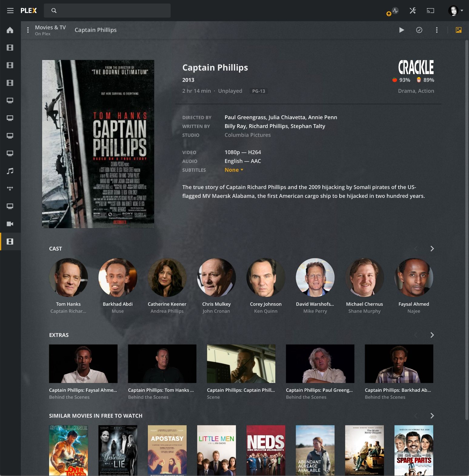
Task: Play the Tom Hanks behind the scenes extra
Action: point(162,364)
